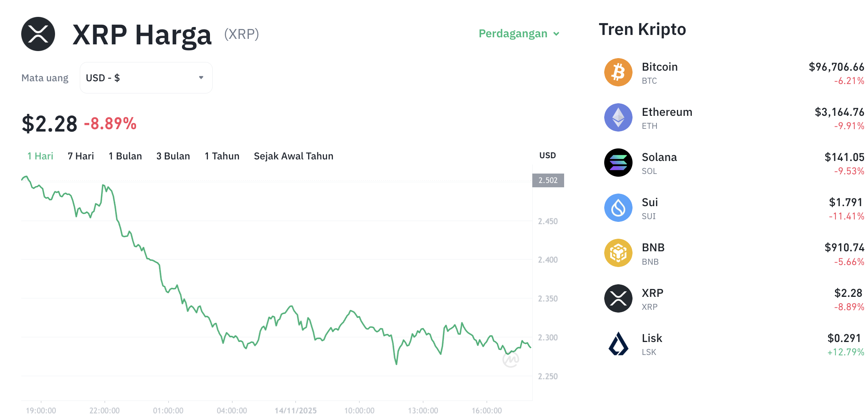Click the 14/11/2025 timestamp on chart axis
868x417 pixels.
(x=296, y=410)
